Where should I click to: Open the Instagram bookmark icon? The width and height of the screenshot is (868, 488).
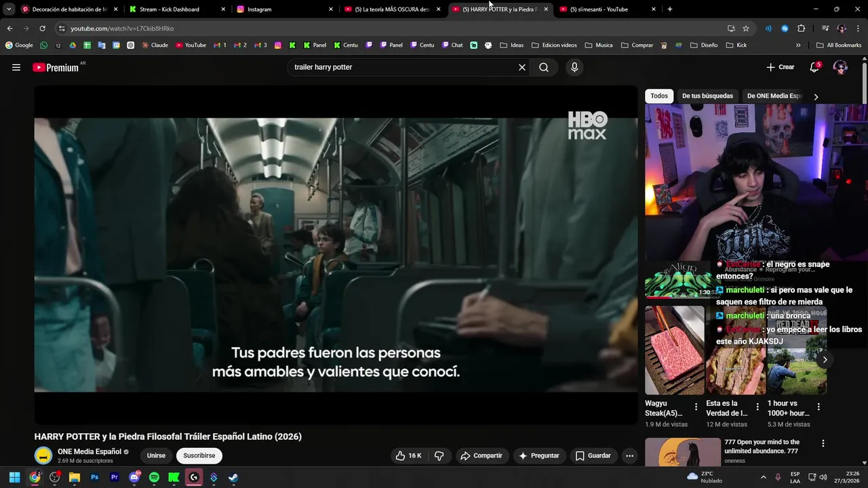click(x=278, y=45)
